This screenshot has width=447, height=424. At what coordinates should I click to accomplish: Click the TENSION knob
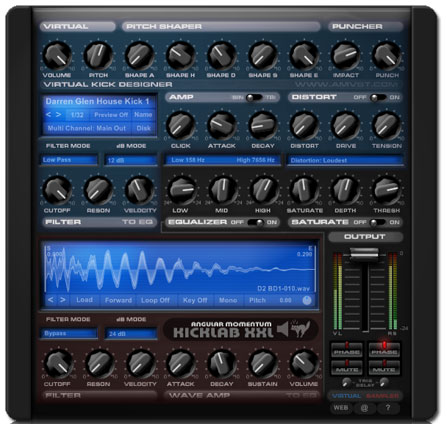click(387, 126)
